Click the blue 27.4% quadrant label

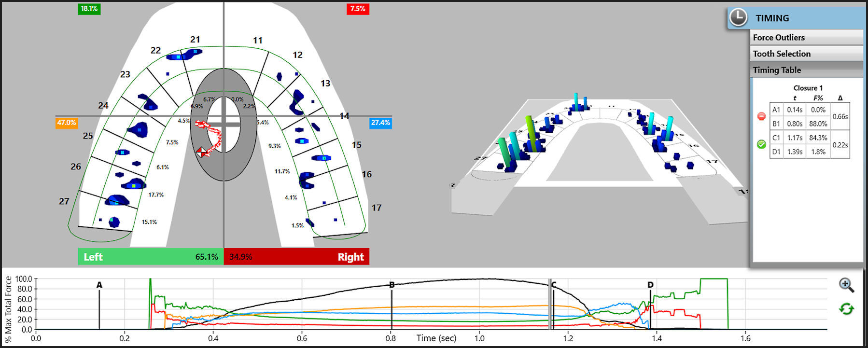point(380,123)
